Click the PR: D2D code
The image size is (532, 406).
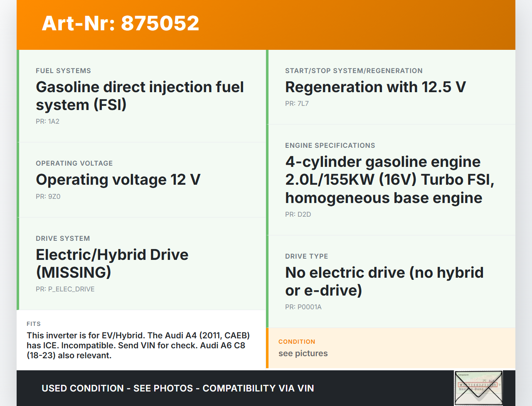[298, 215]
